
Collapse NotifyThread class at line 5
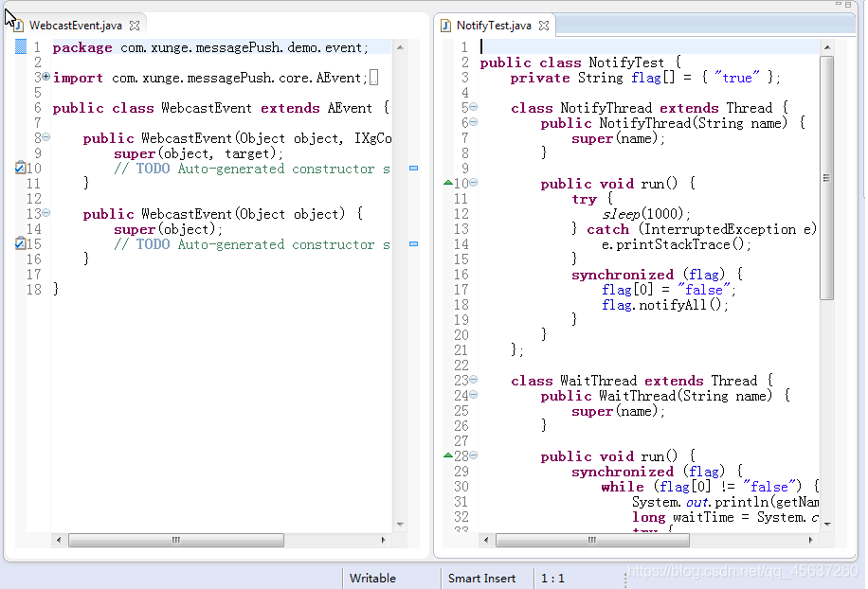tap(473, 107)
